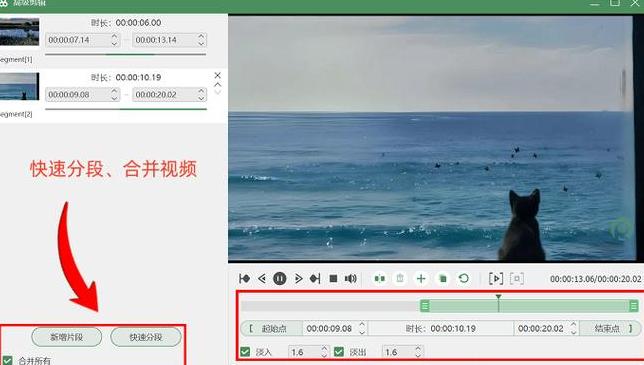The width and height of the screenshot is (644, 365).
Task: Increase segment 1 end time 00:00:13.14
Action: 201,36
